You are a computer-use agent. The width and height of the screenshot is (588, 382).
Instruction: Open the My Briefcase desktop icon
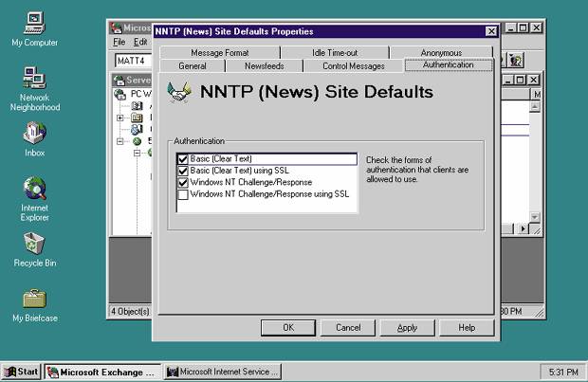[x=34, y=299]
